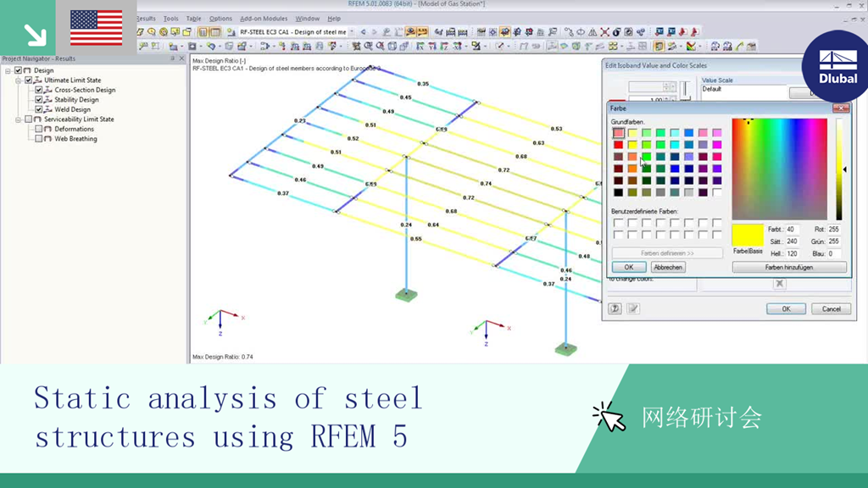
Task: Click Abbrechen in the Farbe dialog
Action: coord(668,267)
